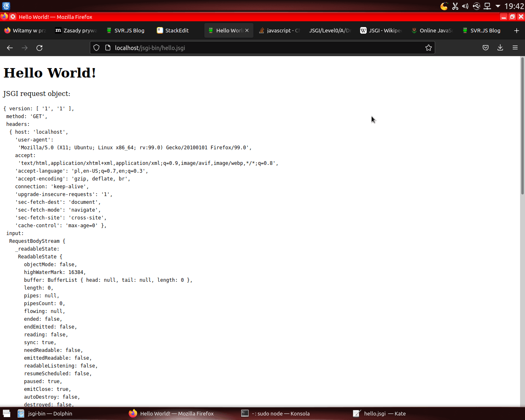The height and width of the screenshot is (420, 525).
Task: Click the 'accept-encoding' gzip line
Action: [73, 179]
